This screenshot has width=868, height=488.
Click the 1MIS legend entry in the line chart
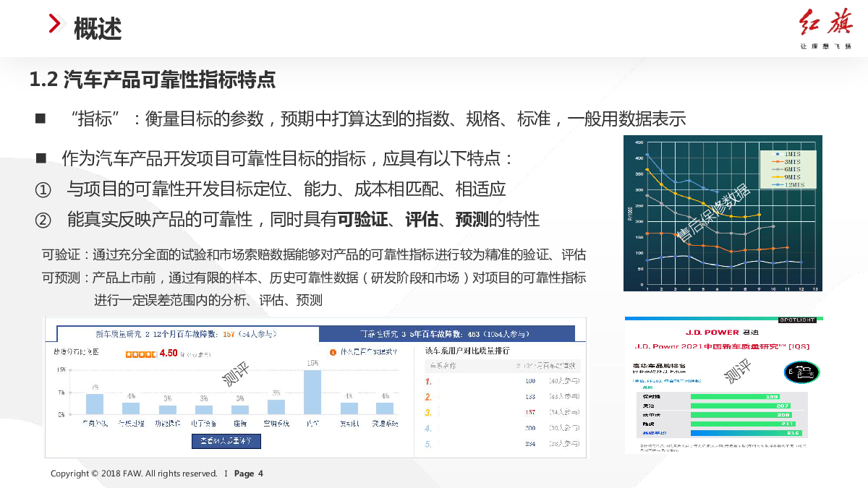click(786, 154)
